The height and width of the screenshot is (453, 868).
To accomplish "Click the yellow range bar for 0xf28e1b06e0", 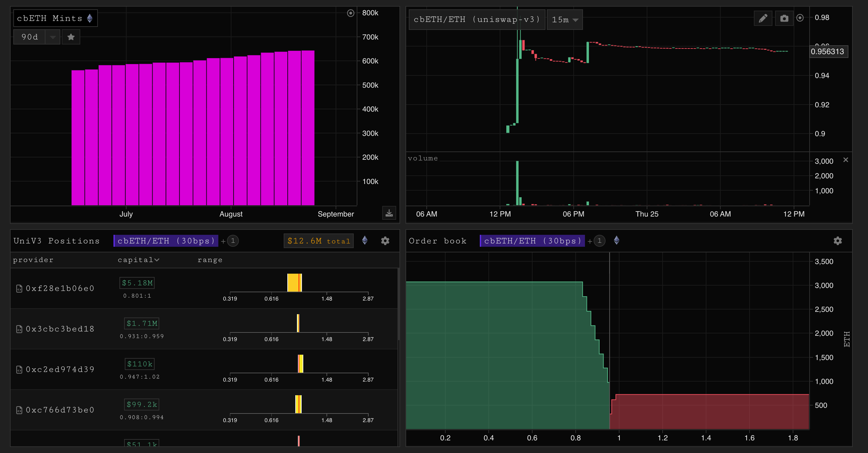I will [x=294, y=283].
